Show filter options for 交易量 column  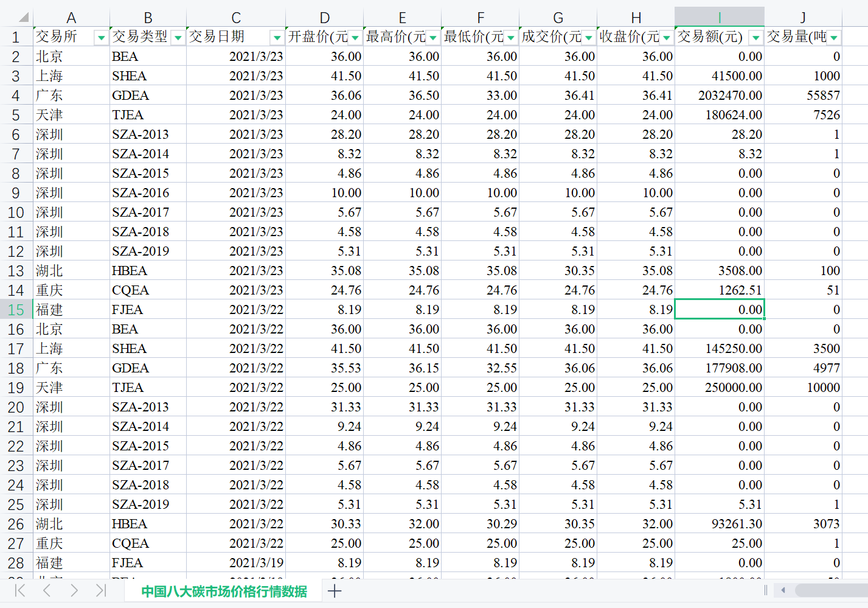tap(833, 38)
